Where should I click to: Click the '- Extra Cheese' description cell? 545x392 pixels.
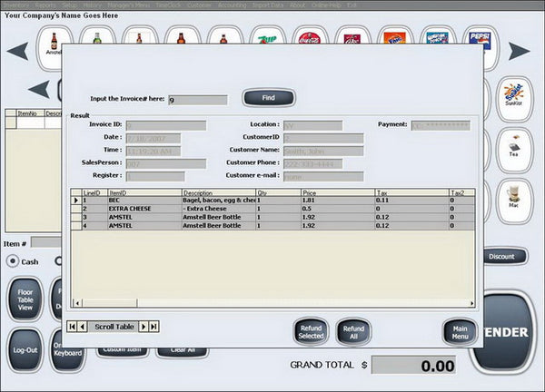[219, 209]
